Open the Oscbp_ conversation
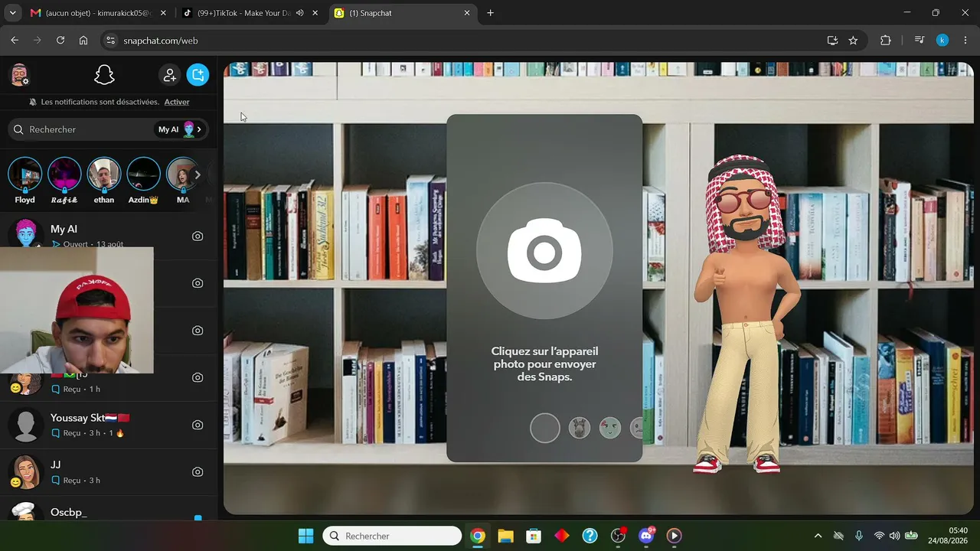Image resolution: width=980 pixels, height=551 pixels. (109, 509)
